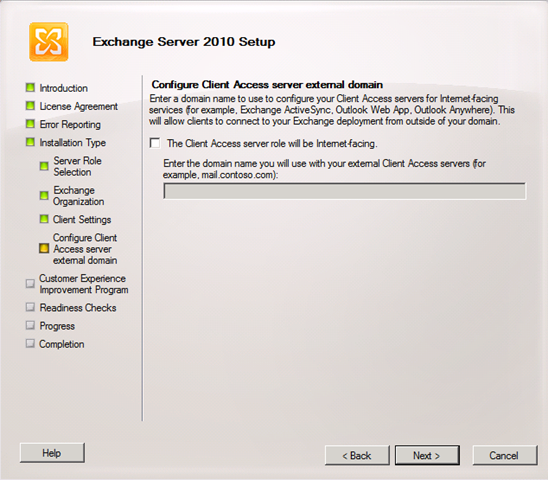Click the green Server Role Selection indicator
Image resolution: width=548 pixels, height=480 pixels.
44,166
